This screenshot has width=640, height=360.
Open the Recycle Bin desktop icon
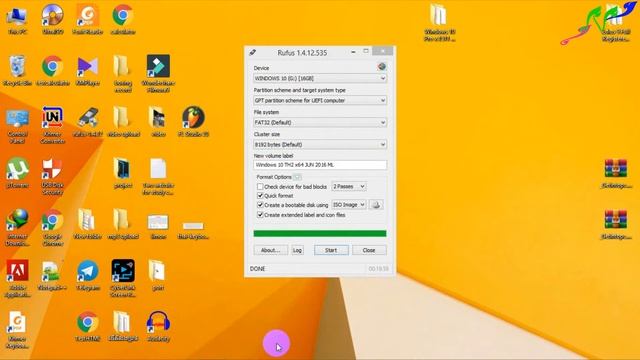(x=17, y=71)
